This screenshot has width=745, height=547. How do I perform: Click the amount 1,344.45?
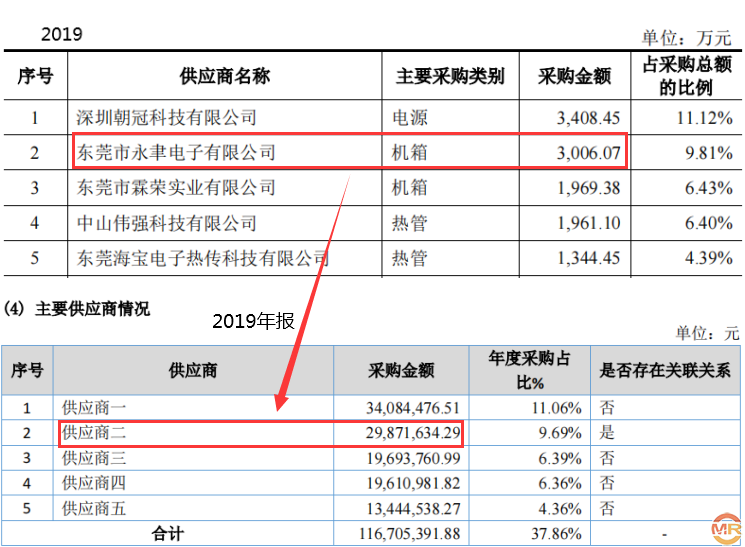coord(588,258)
